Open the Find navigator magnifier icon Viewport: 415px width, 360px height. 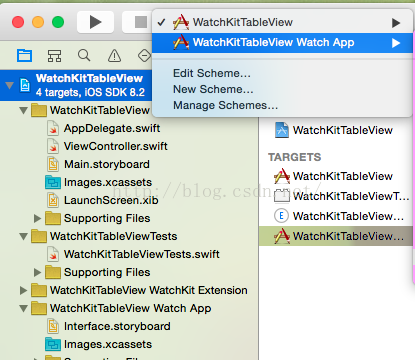tap(84, 55)
